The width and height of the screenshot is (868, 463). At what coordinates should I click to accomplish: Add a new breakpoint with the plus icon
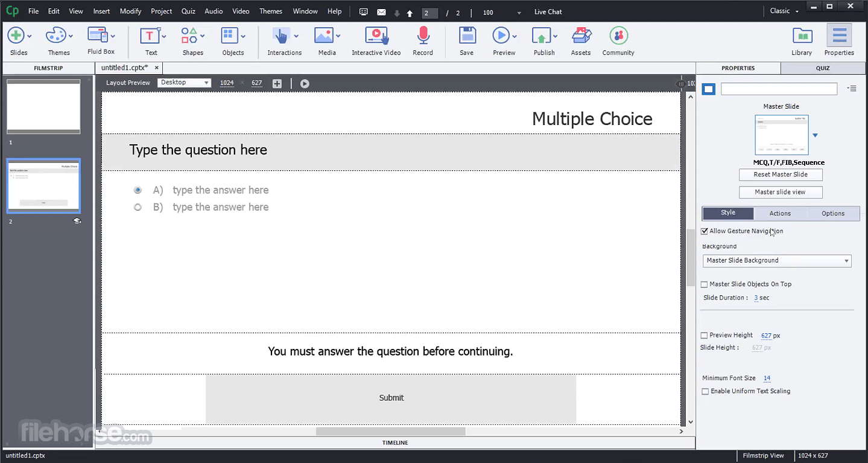pos(277,83)
